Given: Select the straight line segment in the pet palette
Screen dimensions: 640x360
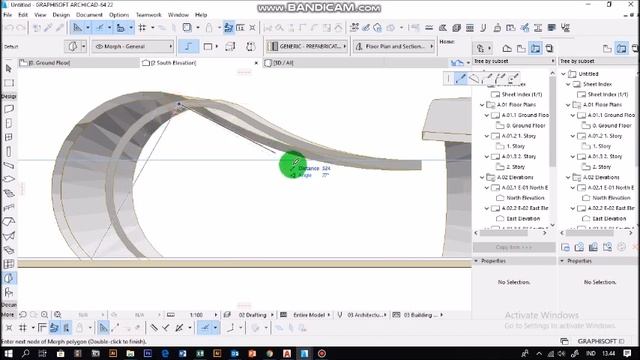Looking at the screenshot, I should click(461, 78).
